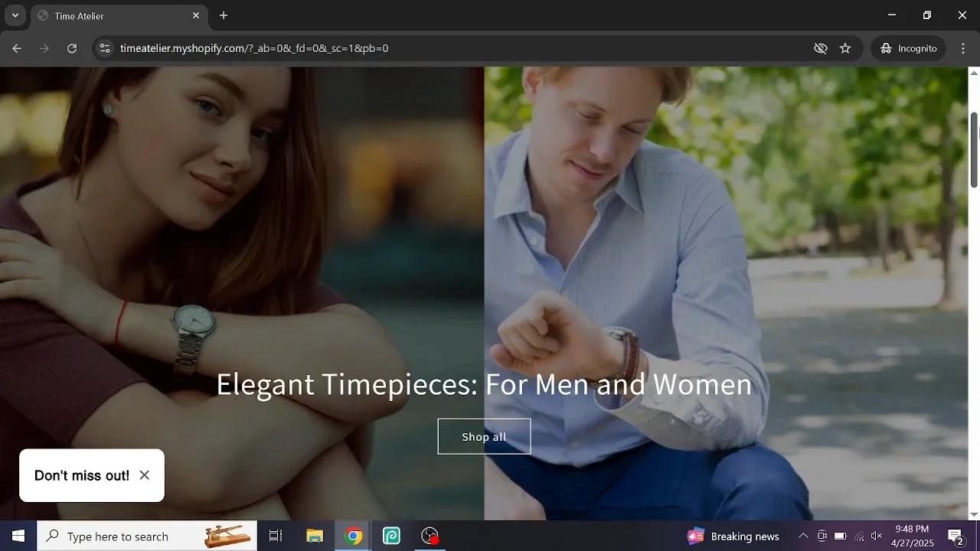Dismiss the Don't miss out popup

(144, 474)
